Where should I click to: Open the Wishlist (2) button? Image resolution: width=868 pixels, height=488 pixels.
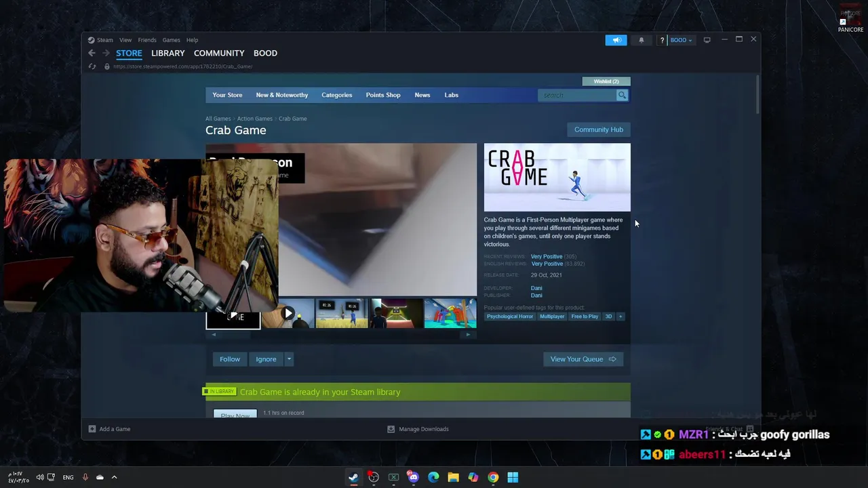click(x=606, y=81)
